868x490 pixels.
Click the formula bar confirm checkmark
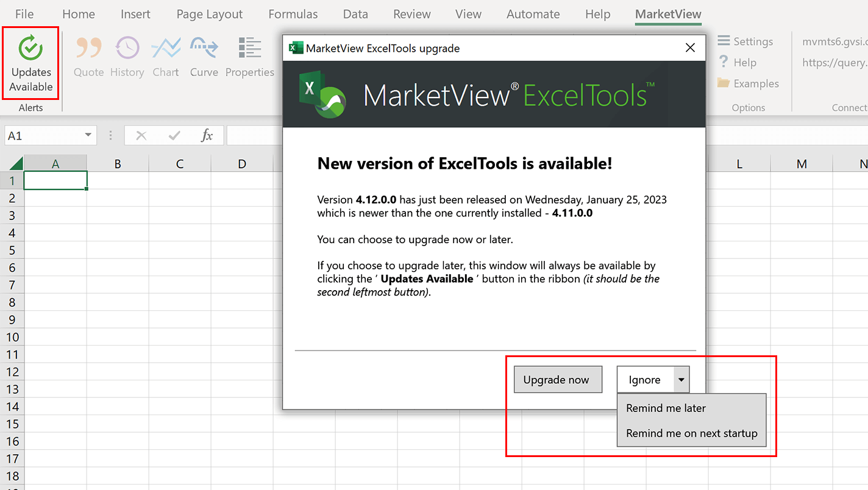pyautogui.click(x=174, y=135)
